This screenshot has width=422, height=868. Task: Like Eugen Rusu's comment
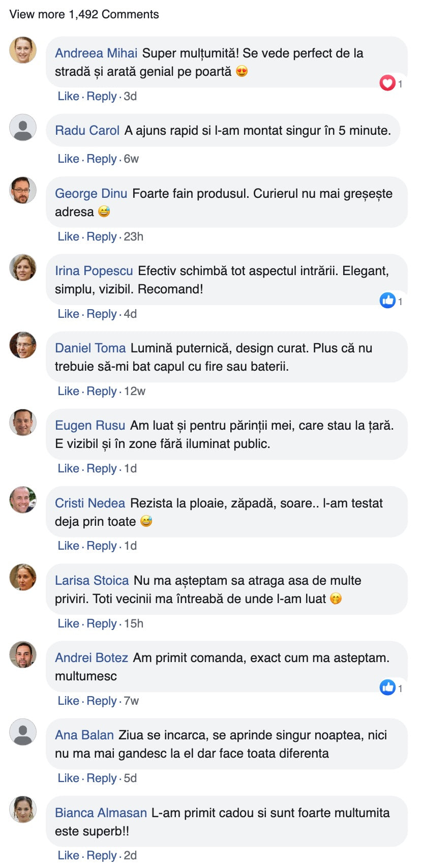click(x=68, y=468)
